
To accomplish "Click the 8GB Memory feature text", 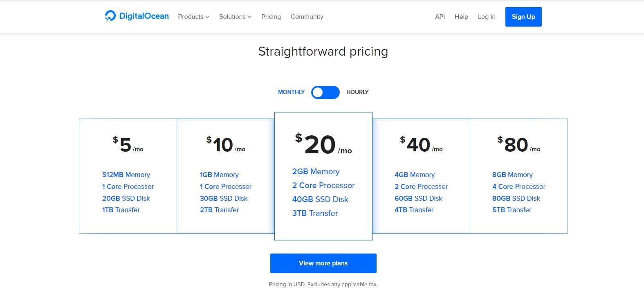I will 512,175.
